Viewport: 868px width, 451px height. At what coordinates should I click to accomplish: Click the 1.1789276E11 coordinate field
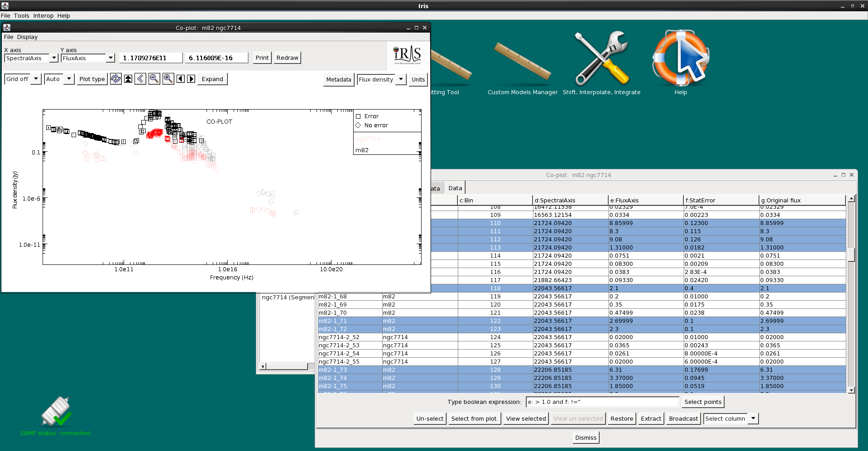(152, 58)
